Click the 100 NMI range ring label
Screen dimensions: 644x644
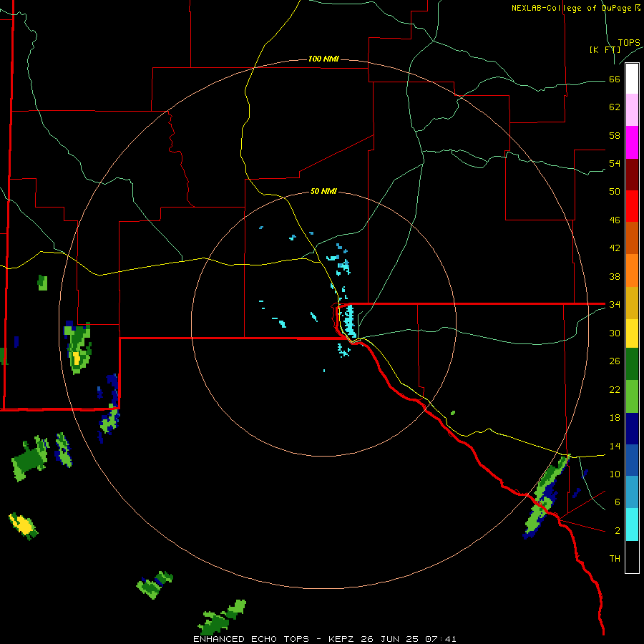323,59
